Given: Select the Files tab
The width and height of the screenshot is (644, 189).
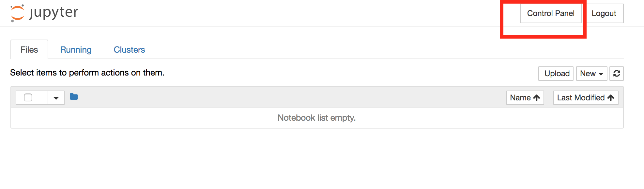Looking at the screenshot, I should (x=29, y=50).
